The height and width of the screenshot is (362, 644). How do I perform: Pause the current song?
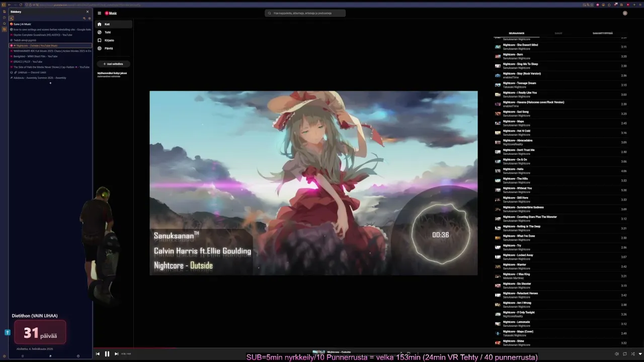coord(107,354)
